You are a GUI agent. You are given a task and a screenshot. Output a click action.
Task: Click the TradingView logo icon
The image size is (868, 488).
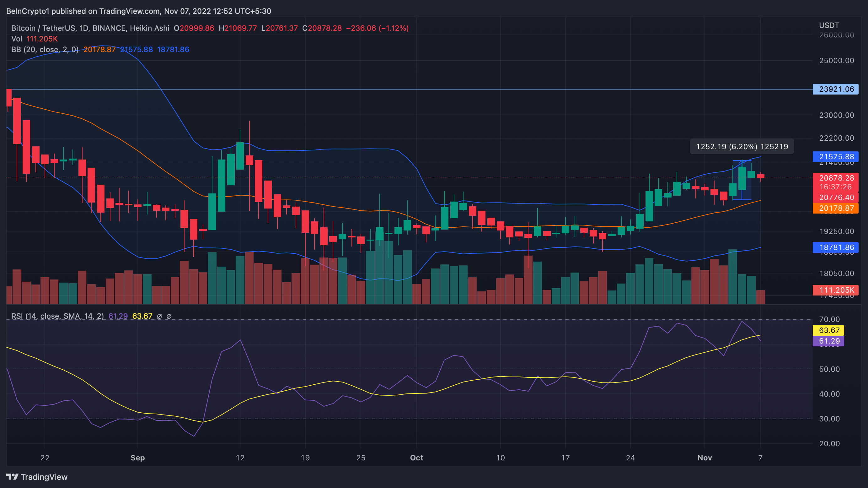pos(12,476)
